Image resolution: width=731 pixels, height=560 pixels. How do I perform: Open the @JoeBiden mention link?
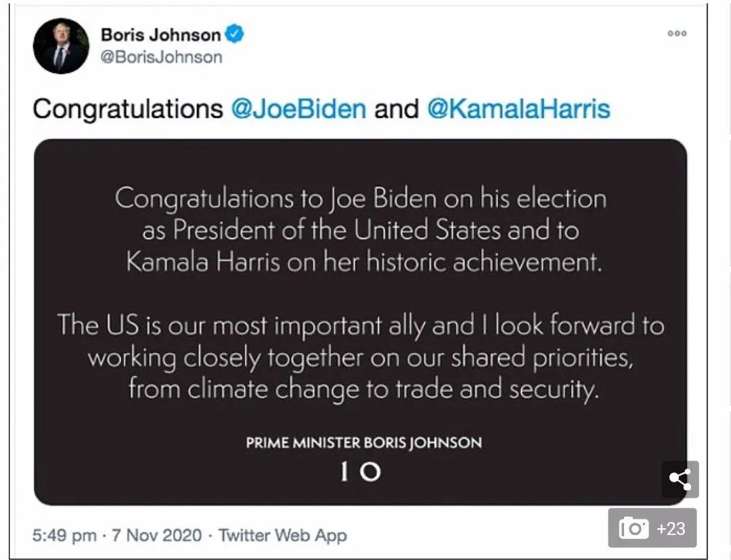(x=298, y=109)
